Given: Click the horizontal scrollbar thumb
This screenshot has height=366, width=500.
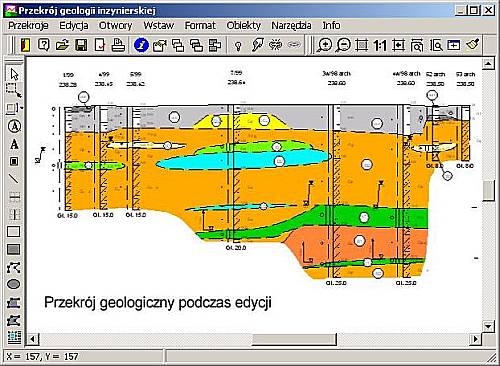Looking at the screenshot, I should point(294,339).
